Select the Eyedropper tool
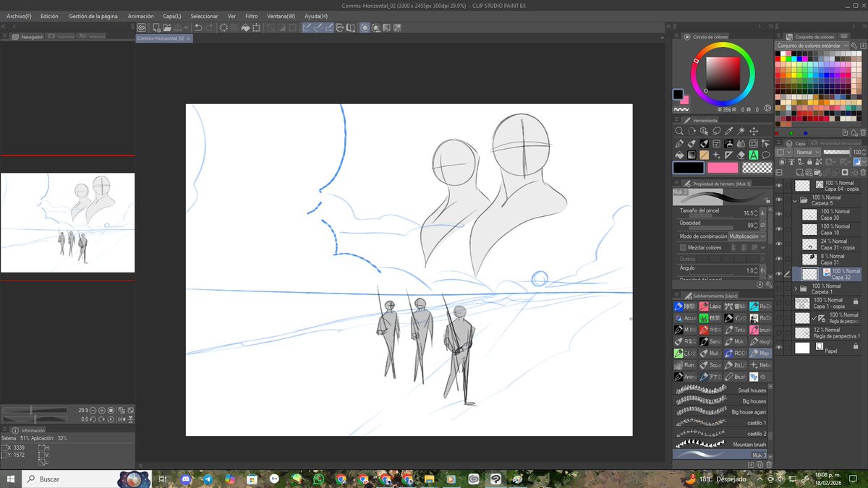 tap(728, 132)
